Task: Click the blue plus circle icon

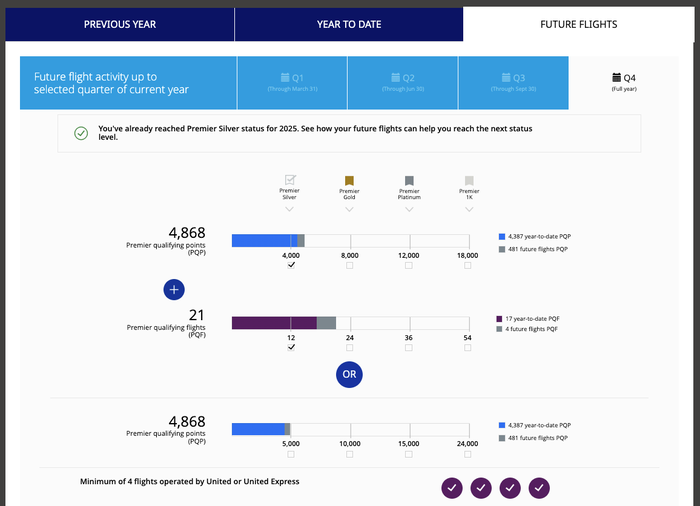Action: (174, 289)
